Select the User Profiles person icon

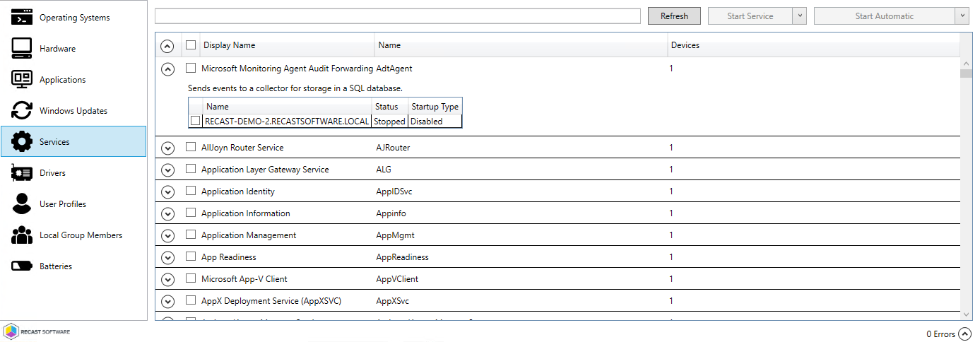point(22,204)
